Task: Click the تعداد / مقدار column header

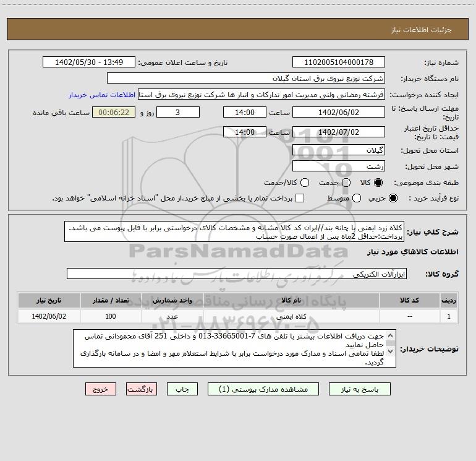Action: [x=111, y=301]
